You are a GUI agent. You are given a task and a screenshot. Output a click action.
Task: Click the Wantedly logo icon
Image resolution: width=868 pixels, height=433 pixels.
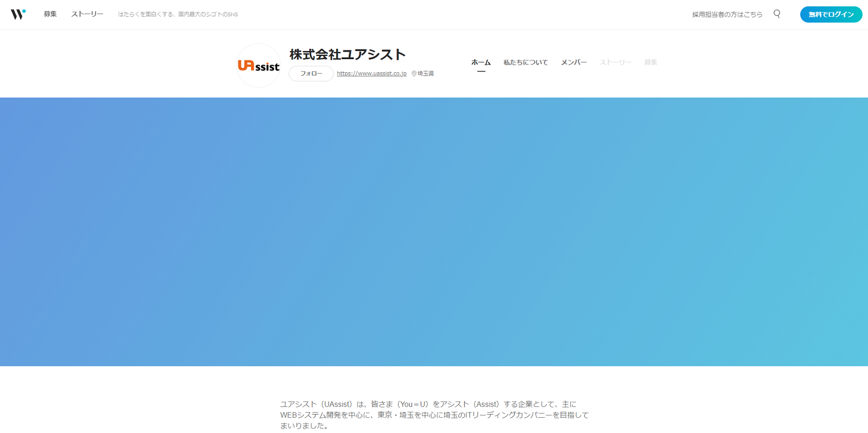18,14
